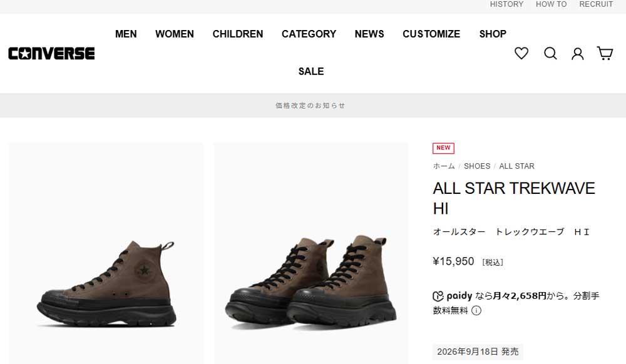Open search with the magnifier icon

(x=550, y=53)
